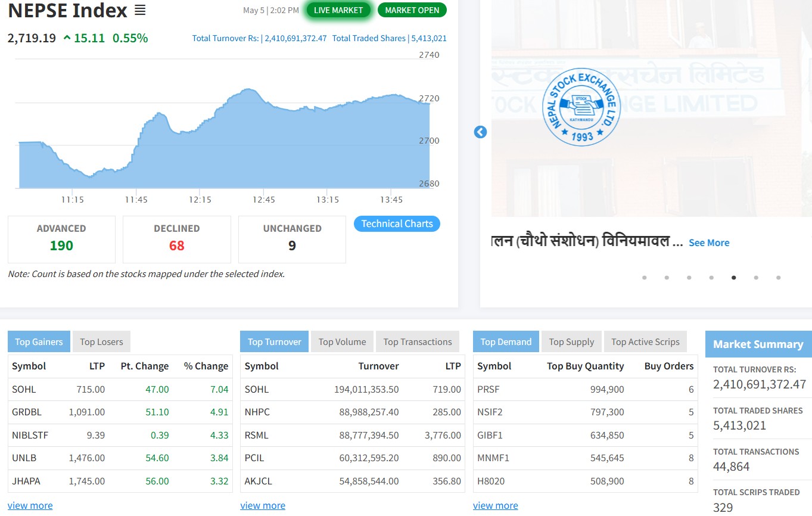
Task: Click See More on the notice headline
Action: coord(709,243)
